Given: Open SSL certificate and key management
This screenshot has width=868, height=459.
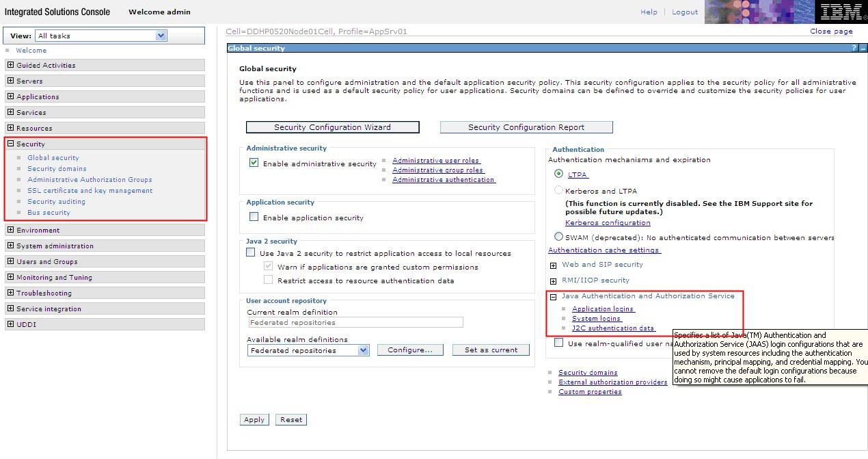Looking at the screenshot, I should (90, 190).
